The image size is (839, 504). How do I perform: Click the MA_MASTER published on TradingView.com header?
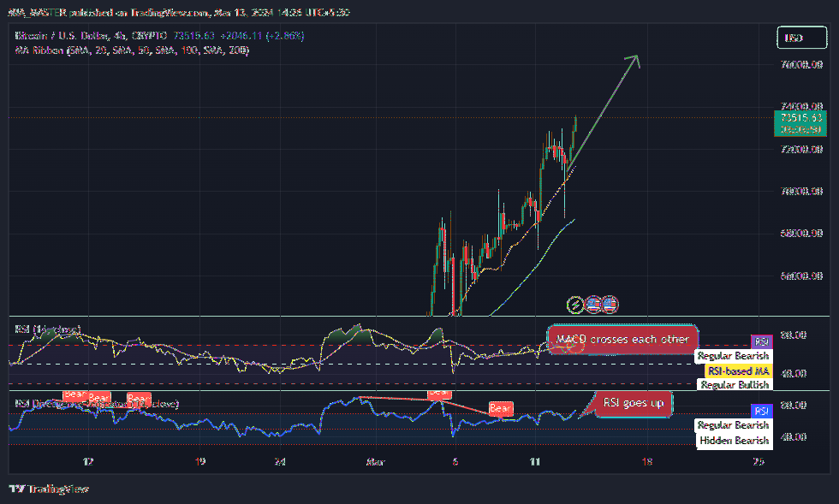(x=178, y=12)
